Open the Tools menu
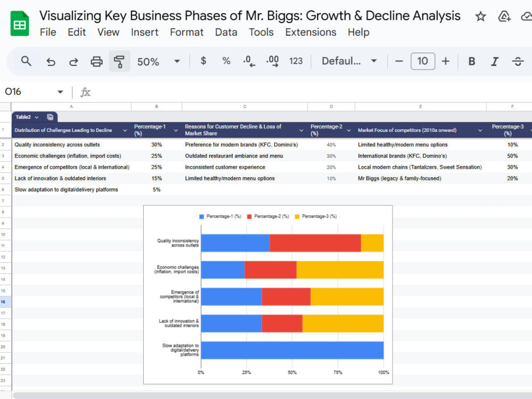 pyautogui.click(x=261, y=32)
